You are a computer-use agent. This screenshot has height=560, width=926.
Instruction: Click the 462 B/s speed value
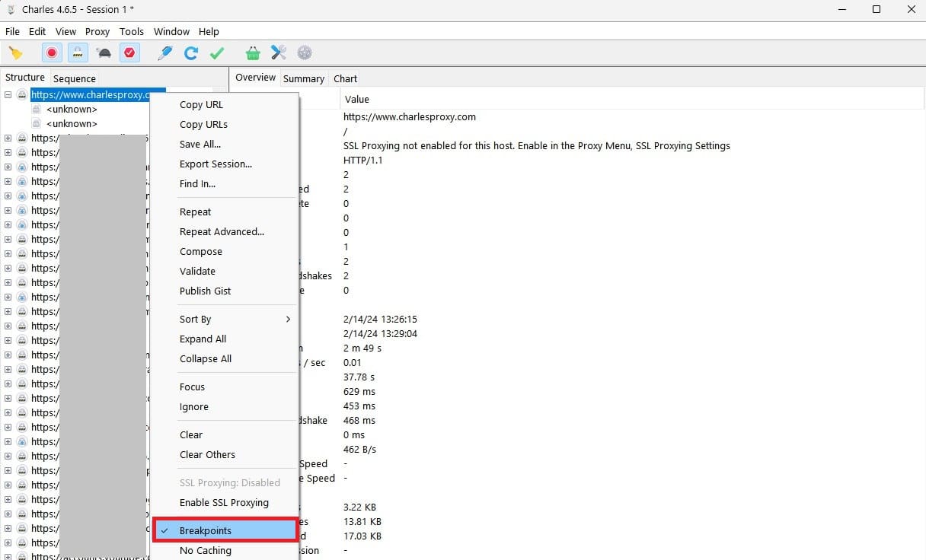360,449
